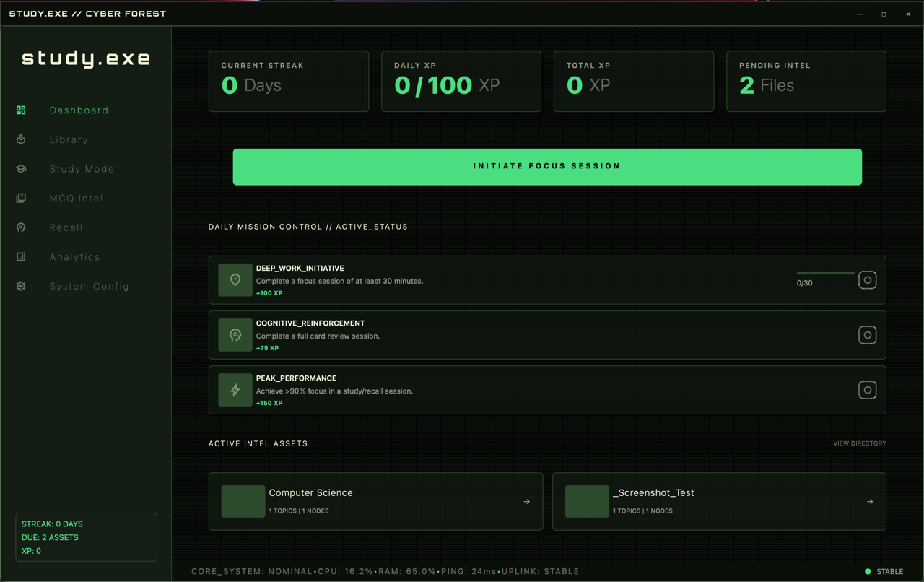
Task: Toggle completion circle for COGNITIVE_REINFORCEMENT mission
Action: click(868, 335)
